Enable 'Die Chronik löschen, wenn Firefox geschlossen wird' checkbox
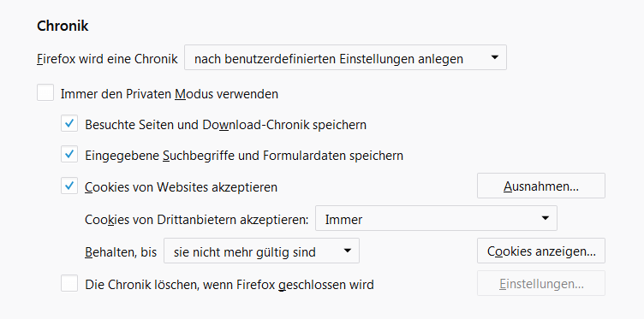Screen dimensions: 644x319 click(x=69, y=283)
